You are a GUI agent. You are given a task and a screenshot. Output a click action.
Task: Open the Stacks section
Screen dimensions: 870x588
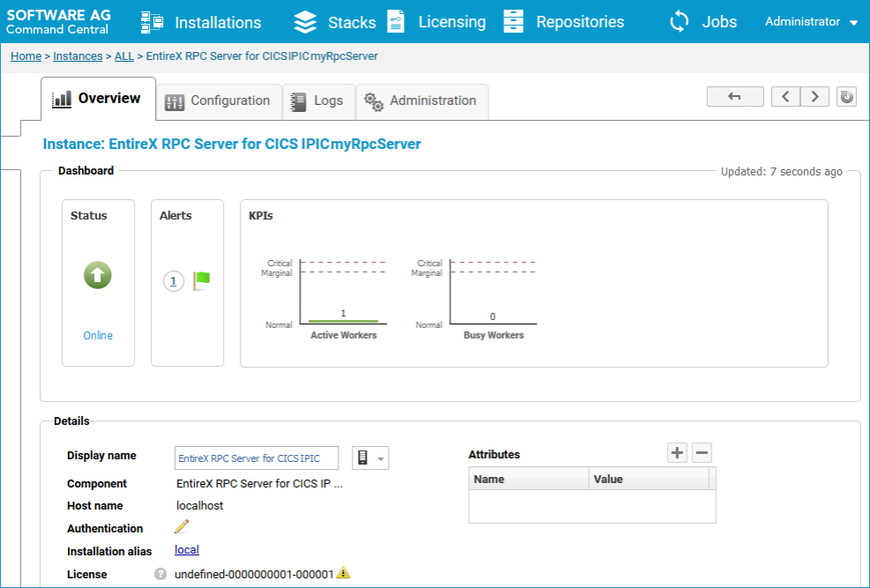[352, 22]
